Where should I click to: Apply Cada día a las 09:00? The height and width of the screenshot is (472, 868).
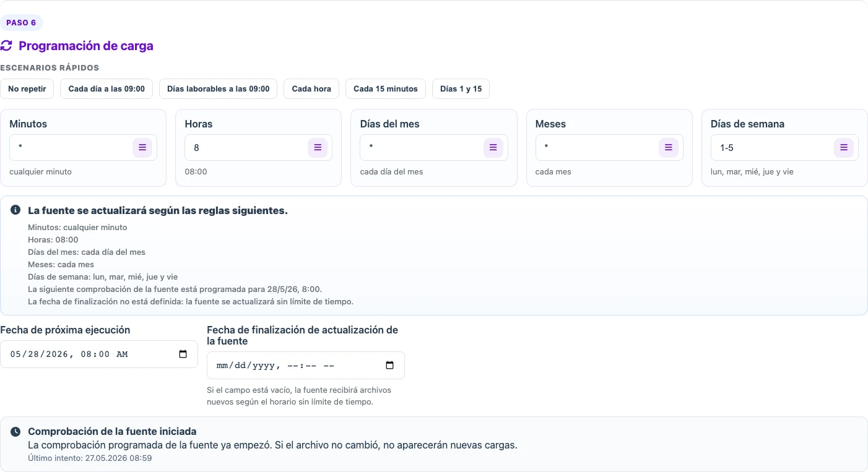pos(106,88)
